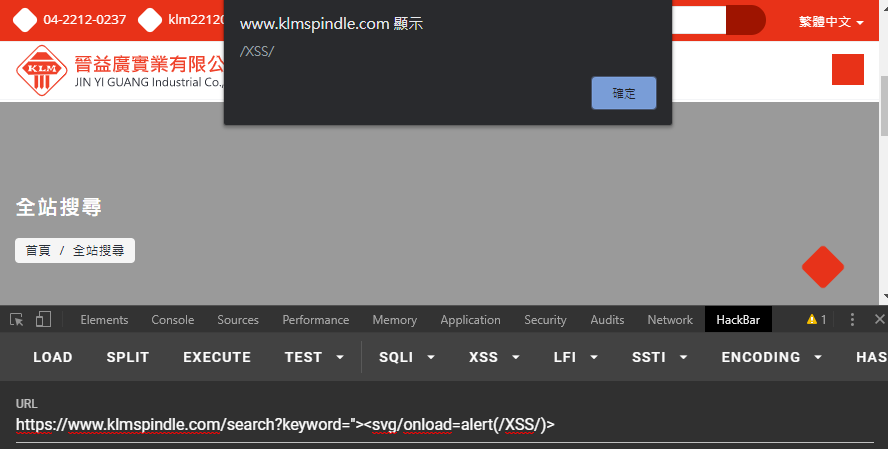Open the DevTools three-dot menu
This screenshot has height=449, width=888.
tap(852, 320)
